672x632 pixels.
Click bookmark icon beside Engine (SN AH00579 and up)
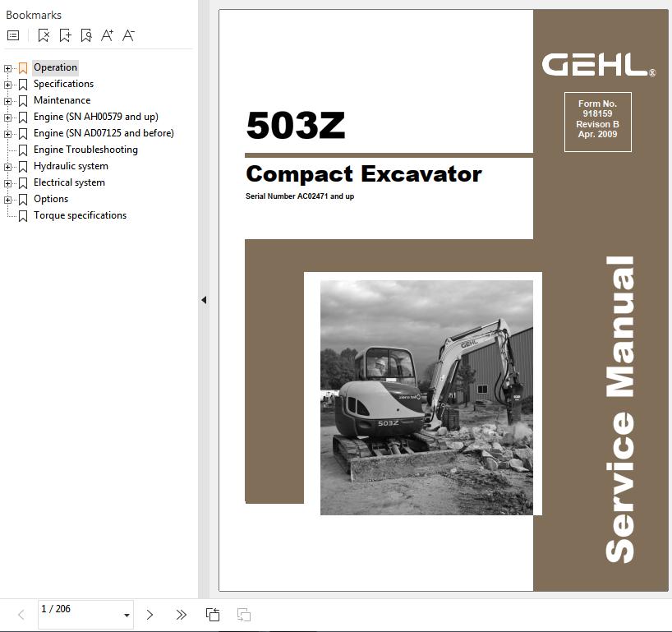[23, 118]
